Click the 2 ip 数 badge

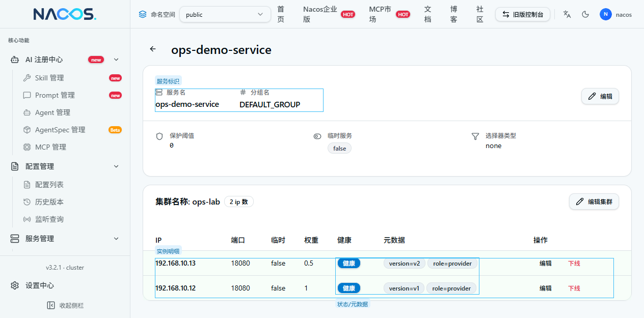[x=238, y=202]
